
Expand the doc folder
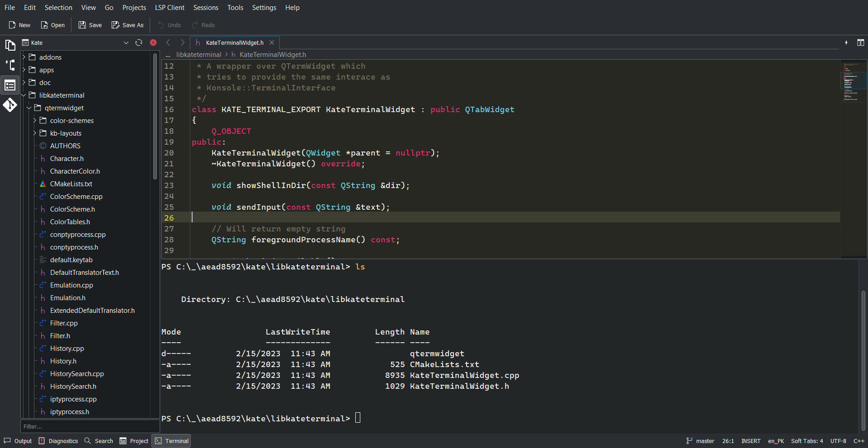click(24, 82)
